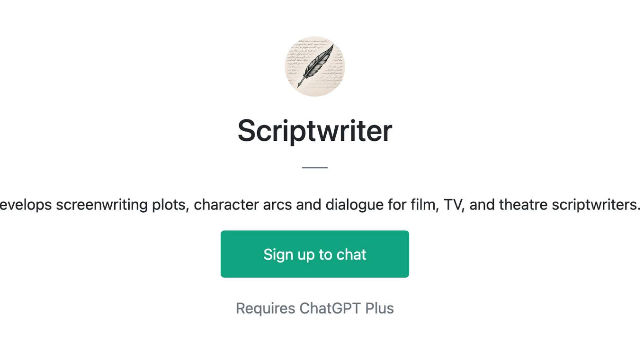Click the words 'character arcs' in the description

[x=243, y=205]
